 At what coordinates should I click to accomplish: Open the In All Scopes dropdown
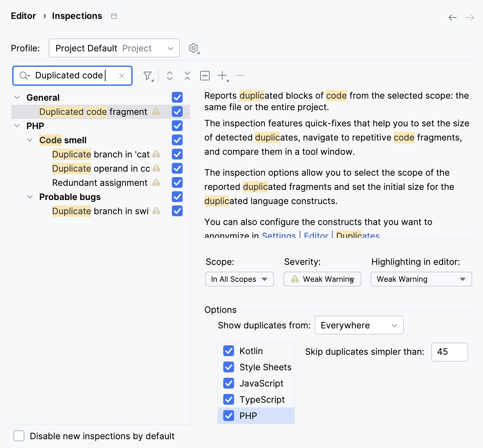[x=239, y=279]
